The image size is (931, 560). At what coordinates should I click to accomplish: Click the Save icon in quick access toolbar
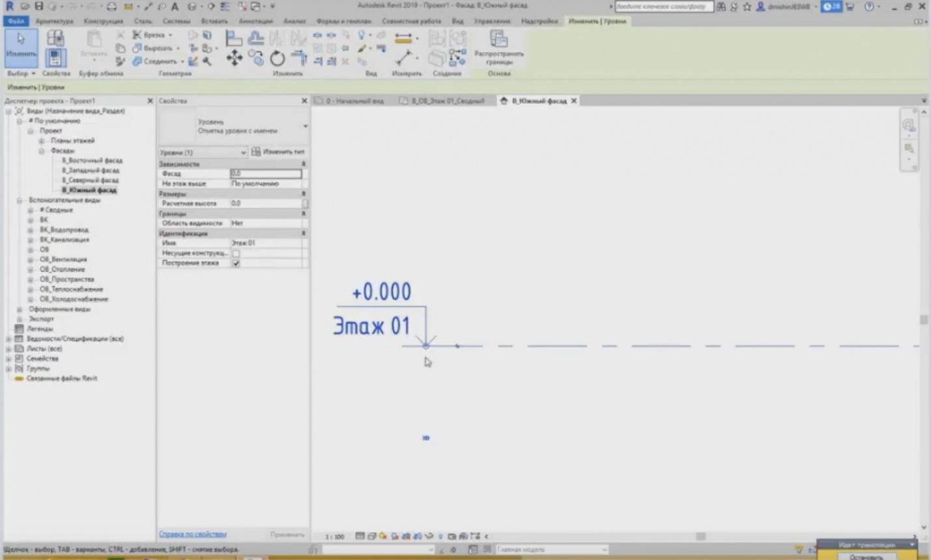[39, 6]
